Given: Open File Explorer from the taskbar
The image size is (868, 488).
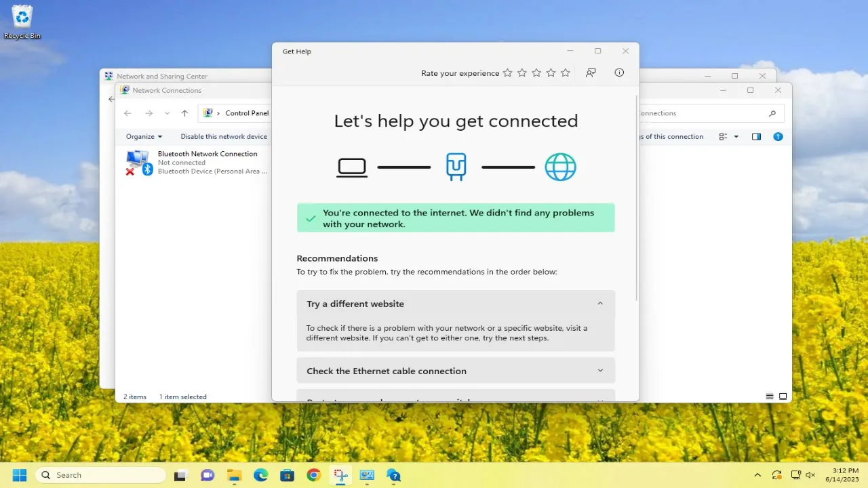Looking at the screenshot, I should (x=234, y=475).
